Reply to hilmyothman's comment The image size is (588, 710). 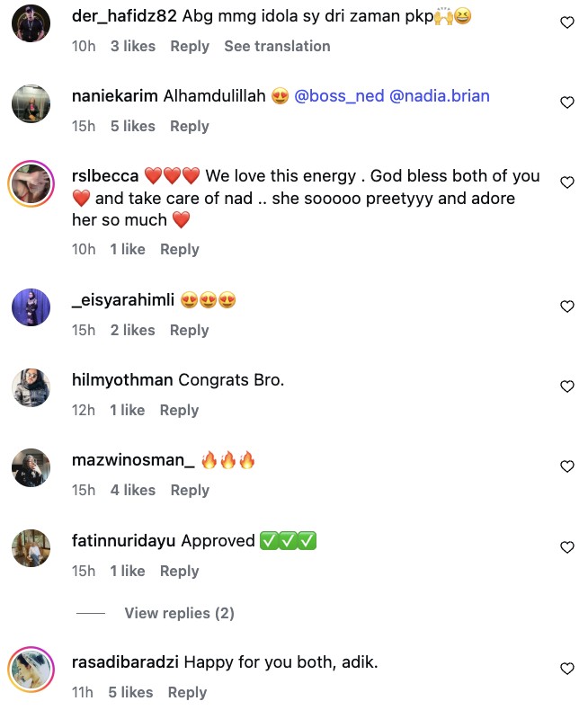pos(179,410)
